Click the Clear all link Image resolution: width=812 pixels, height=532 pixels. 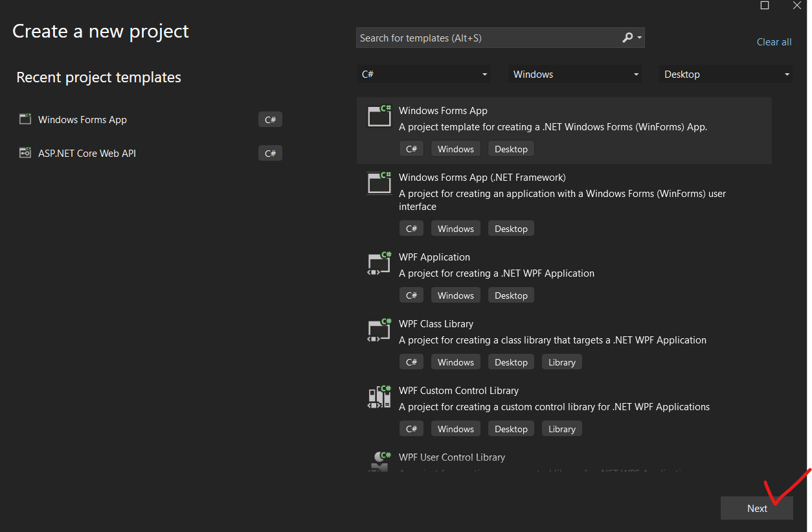(x=774, y=42)
